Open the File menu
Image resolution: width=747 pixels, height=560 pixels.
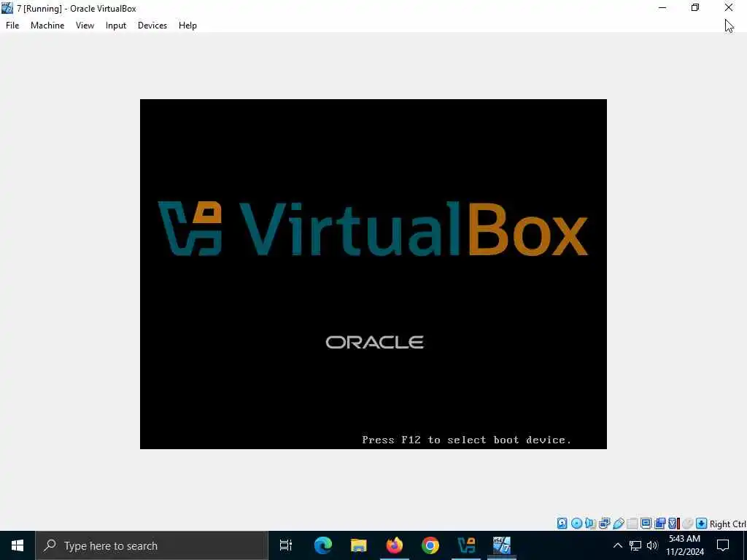[x=12, y=26]
